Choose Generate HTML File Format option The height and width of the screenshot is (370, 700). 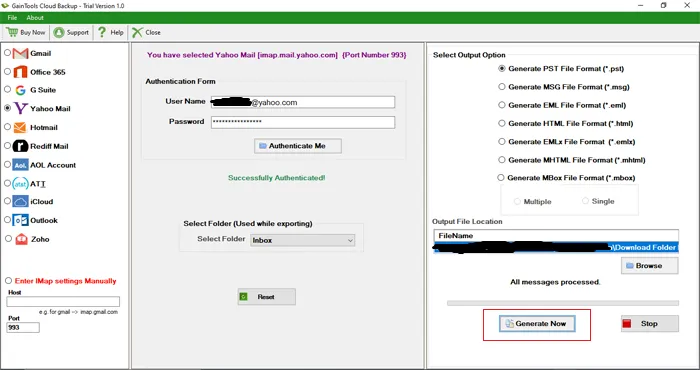(x=502, y=123)
